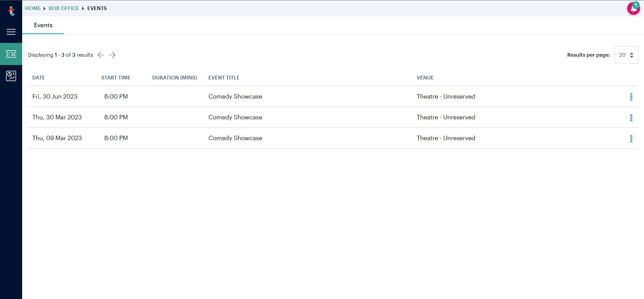Sort by VENUE column header

pos(425,78)
